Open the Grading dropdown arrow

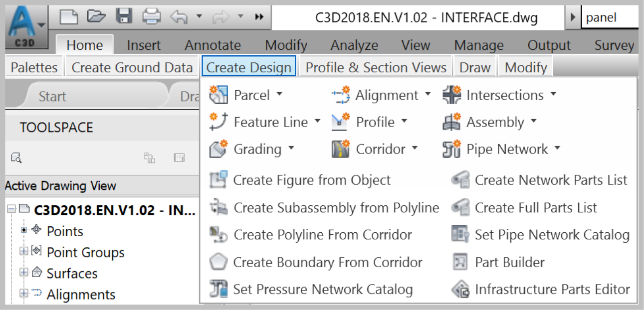coord(291,148)
